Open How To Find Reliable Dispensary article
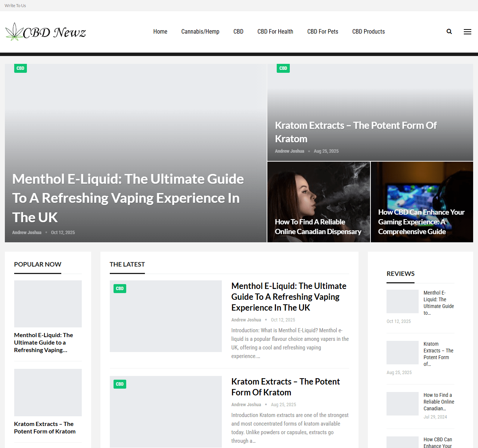 click(x=318, y=227)
